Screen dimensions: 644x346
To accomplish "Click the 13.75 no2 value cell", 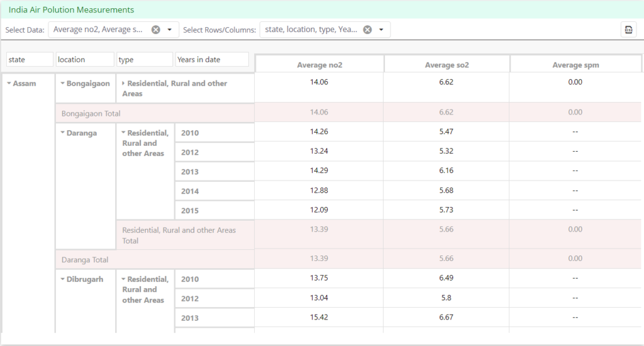I will tap(319, 278).
